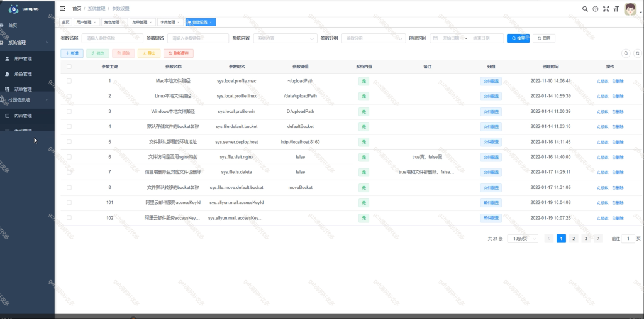Check the row 4 checkbox
This screenshot has height=319, width=644.
[x=69, y=126]
